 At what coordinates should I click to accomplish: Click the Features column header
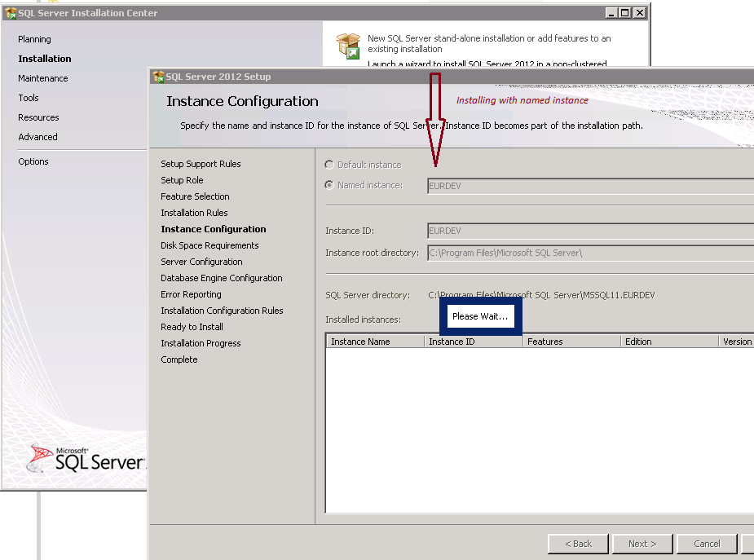[571, 342]
